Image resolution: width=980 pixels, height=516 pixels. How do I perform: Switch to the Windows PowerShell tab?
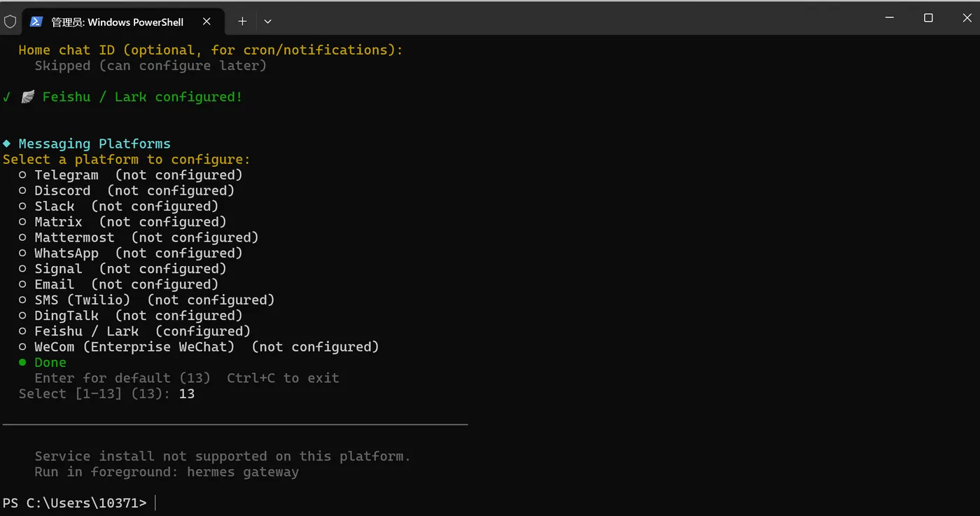click(118, 22)
